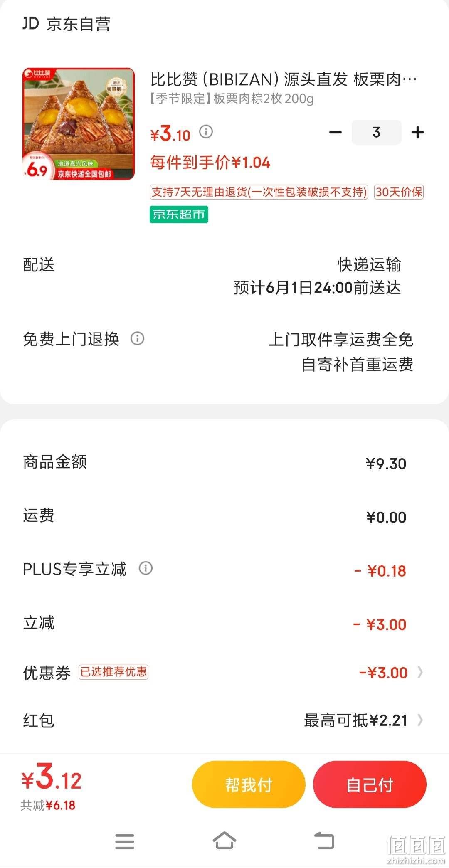Tap the Android home navigation icon
The height and width of the screenshot is (868, 449).
(x=224, y=841)
